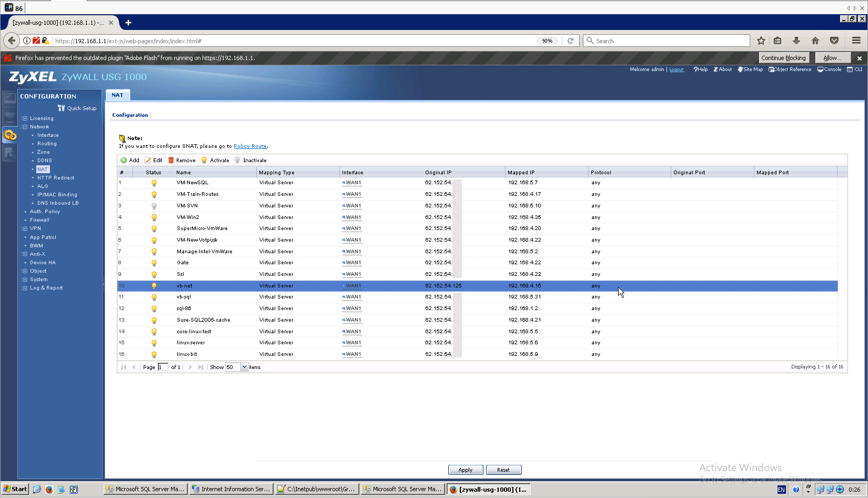Select the NAT tab
The width and height of the screenshot is (868, 498).
117,95
